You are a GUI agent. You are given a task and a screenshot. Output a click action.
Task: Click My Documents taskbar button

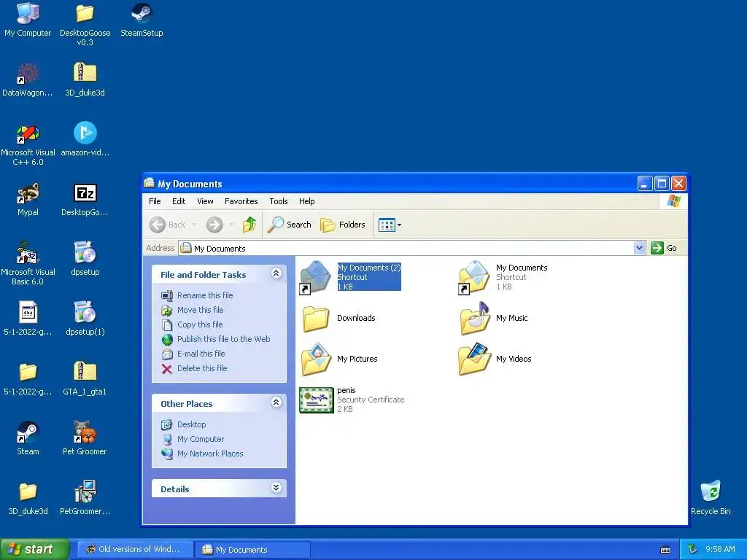pyautogui.click(x=253, y=550)
